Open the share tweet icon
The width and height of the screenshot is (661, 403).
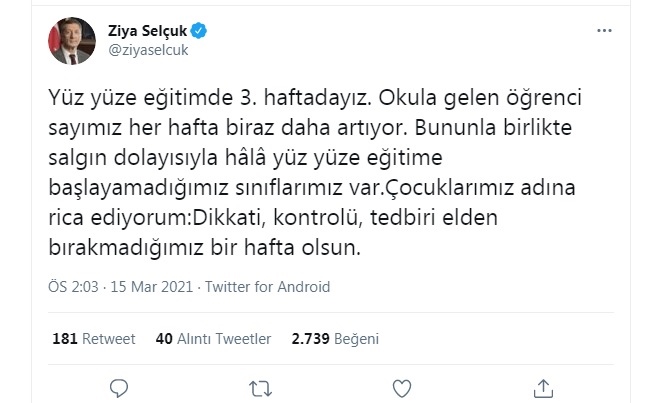pos(544,387)
